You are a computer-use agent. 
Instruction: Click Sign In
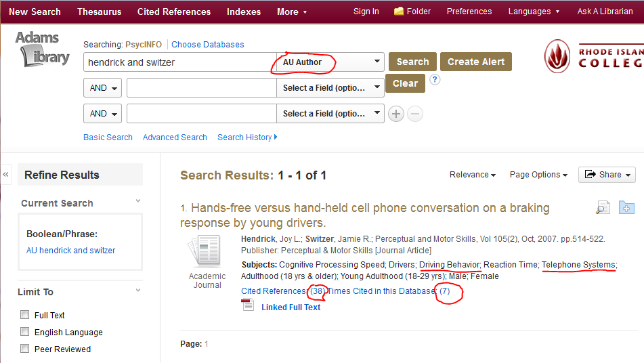[366, 12]
